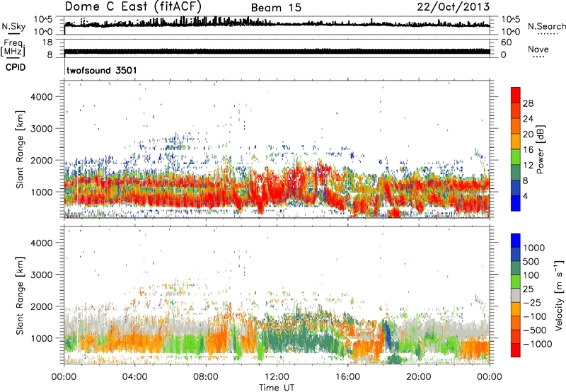Click the '04:00' time axis label
Viewport: 566px width, 392px height.
[x=134, y=377]
